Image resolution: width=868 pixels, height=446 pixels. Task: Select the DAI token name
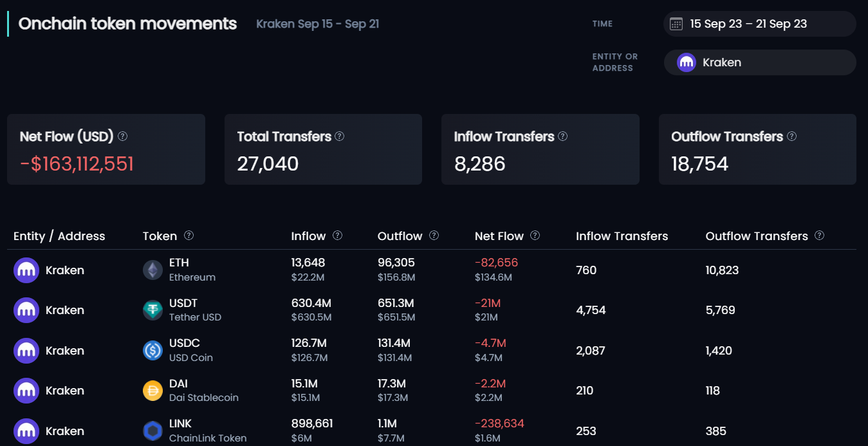click(178, 384)
